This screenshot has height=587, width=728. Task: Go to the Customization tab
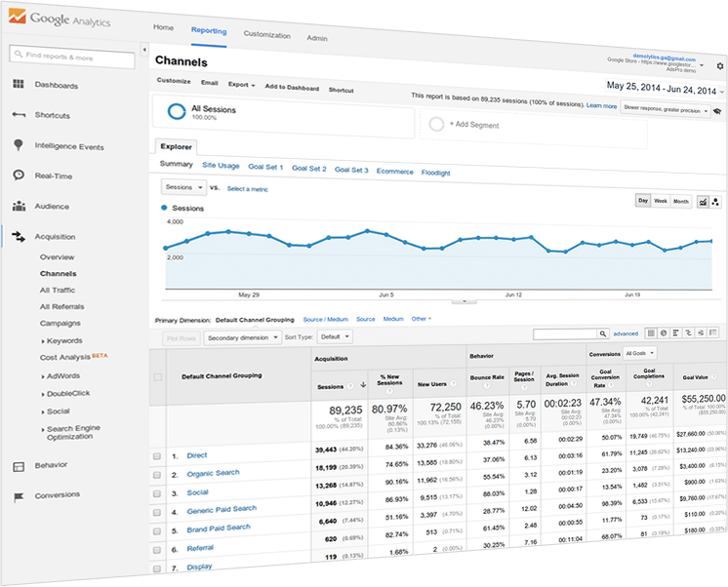[266, 35]
